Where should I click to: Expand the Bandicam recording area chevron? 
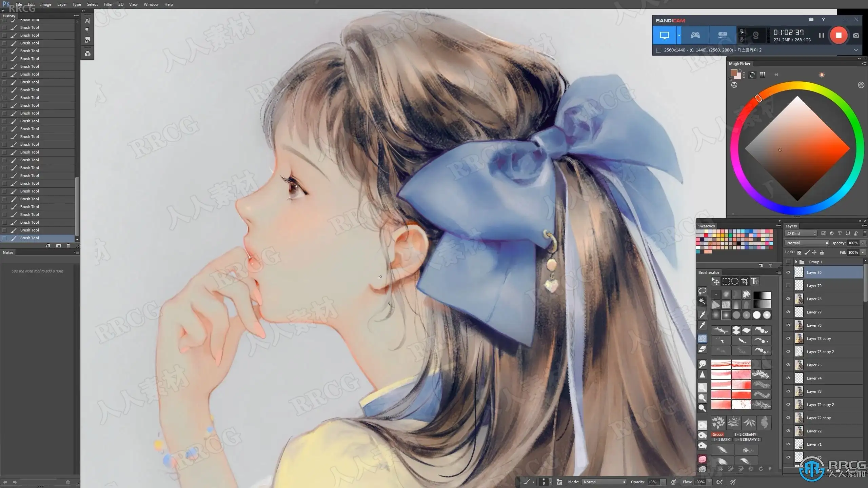tap(856, 50)
